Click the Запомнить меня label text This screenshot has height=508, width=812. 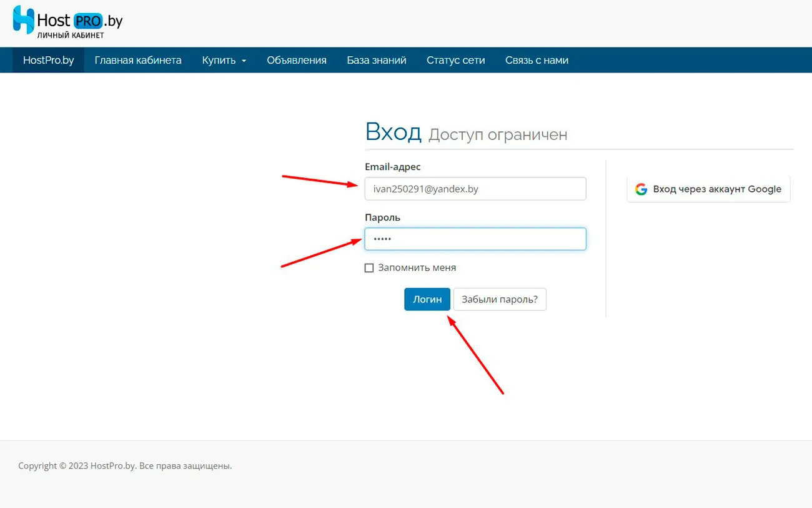[417, 267]
